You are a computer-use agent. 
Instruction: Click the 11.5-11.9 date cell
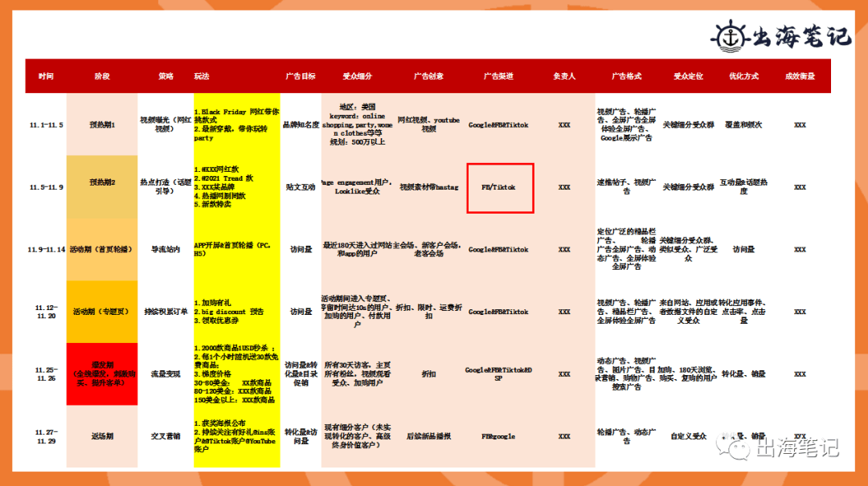point(46,188)
